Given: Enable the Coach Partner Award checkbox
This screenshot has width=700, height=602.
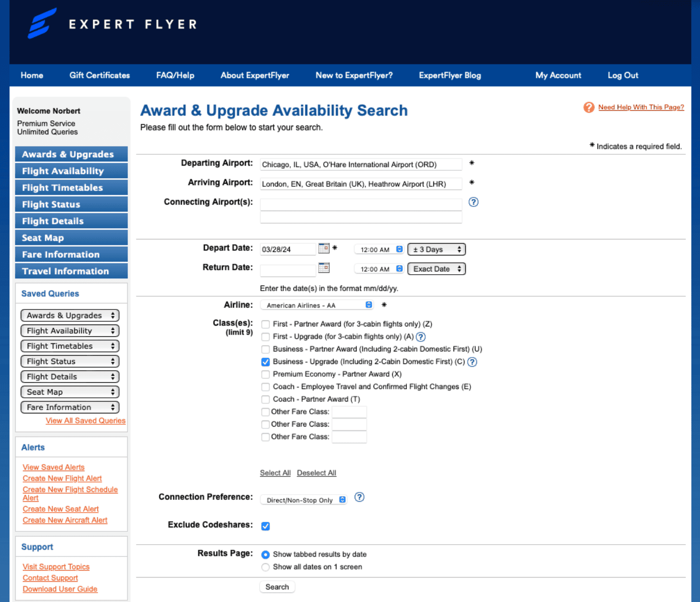Looking at the screenshot, I should tap(265, 399).
